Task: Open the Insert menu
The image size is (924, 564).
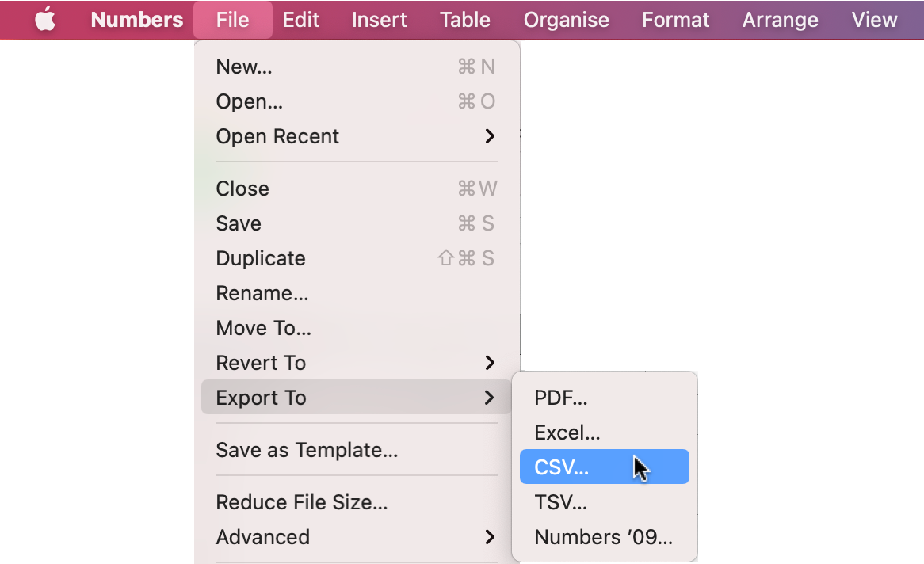Action: tap(379, 19)
